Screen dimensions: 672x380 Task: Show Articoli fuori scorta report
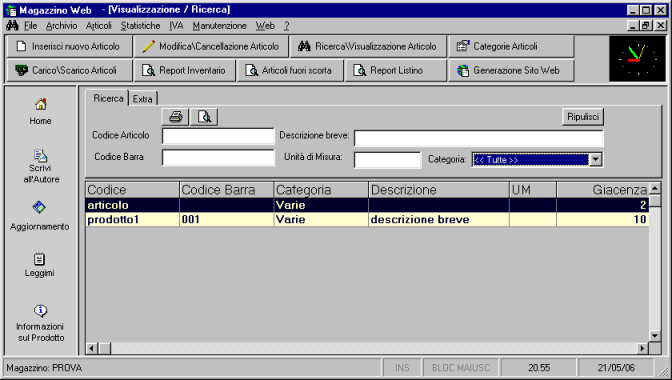[x=290, y=70]
